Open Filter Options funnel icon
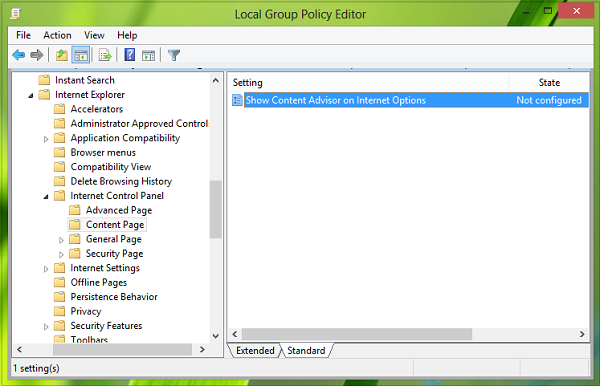 point(174,55)
